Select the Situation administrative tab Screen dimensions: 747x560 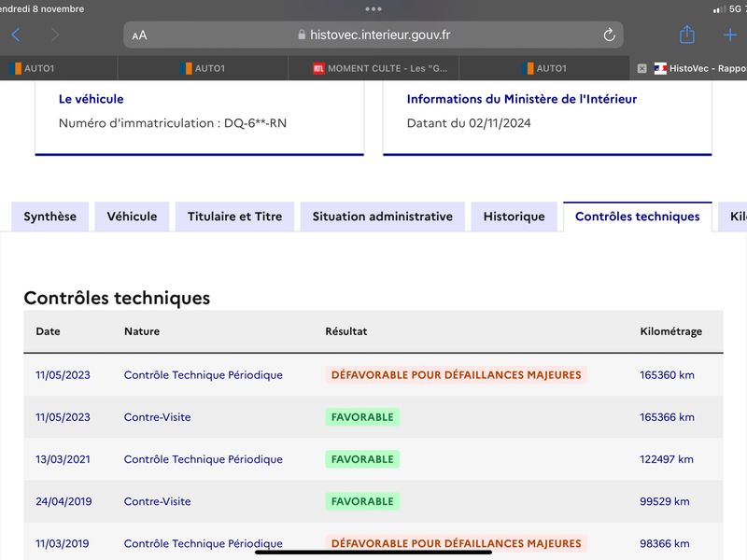point(383,217)
